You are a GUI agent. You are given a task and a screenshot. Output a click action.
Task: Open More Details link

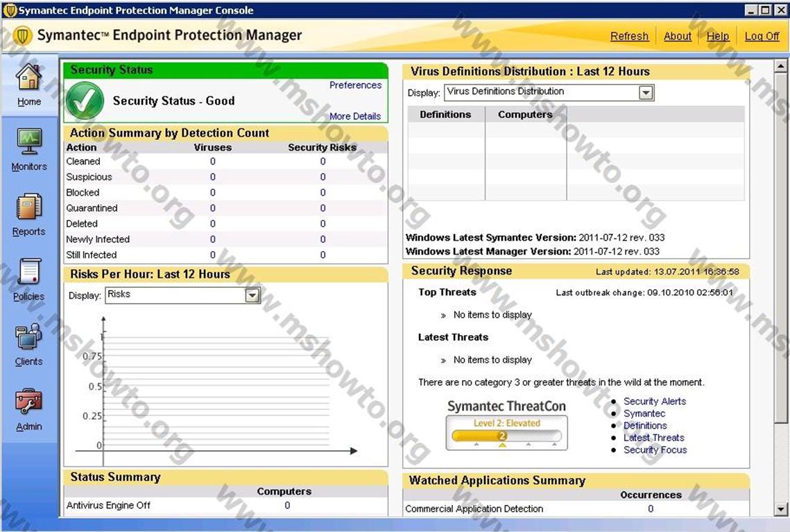click(354, 117)
